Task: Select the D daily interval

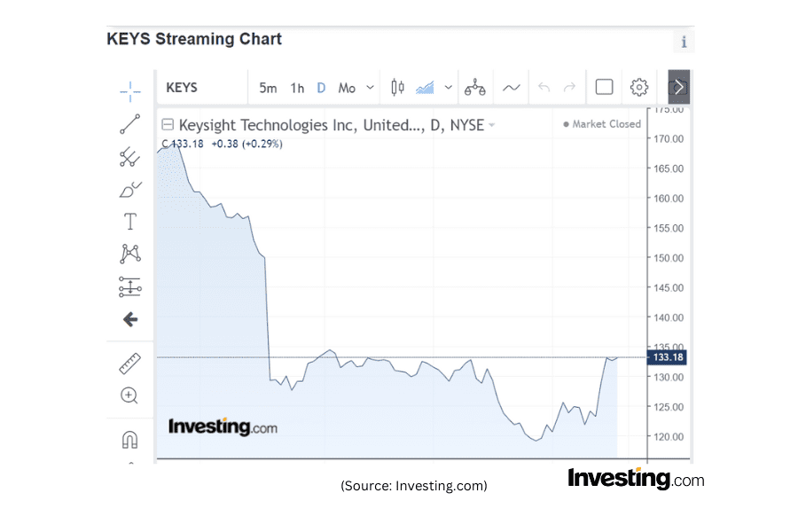Action: tap(321, 88)
